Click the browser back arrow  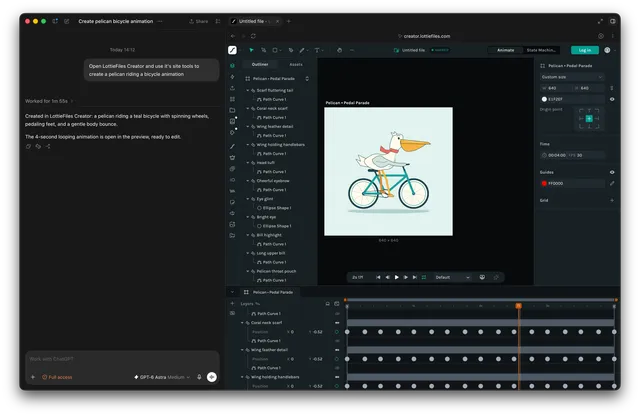(233, 36)
